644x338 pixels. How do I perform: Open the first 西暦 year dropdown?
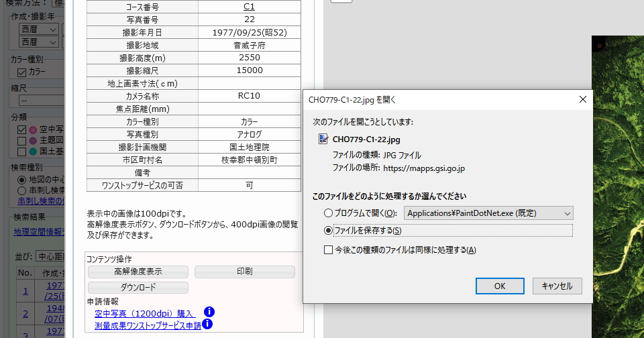(39, 29)
